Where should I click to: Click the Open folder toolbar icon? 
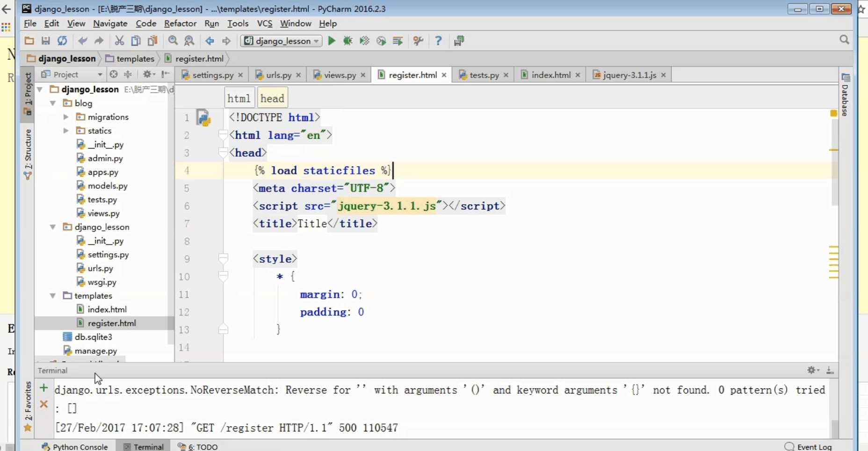29,41
